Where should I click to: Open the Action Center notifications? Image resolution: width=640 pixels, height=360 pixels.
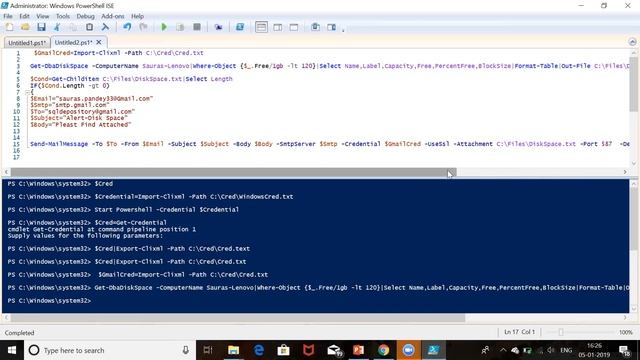tap(624, 350)
